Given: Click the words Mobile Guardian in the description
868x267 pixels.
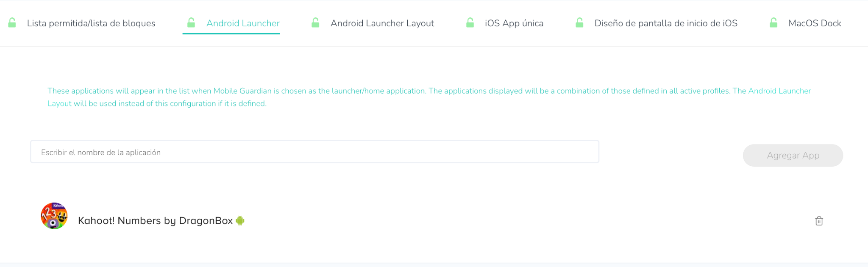Looking at the screenshot, I should click(242, 91).
